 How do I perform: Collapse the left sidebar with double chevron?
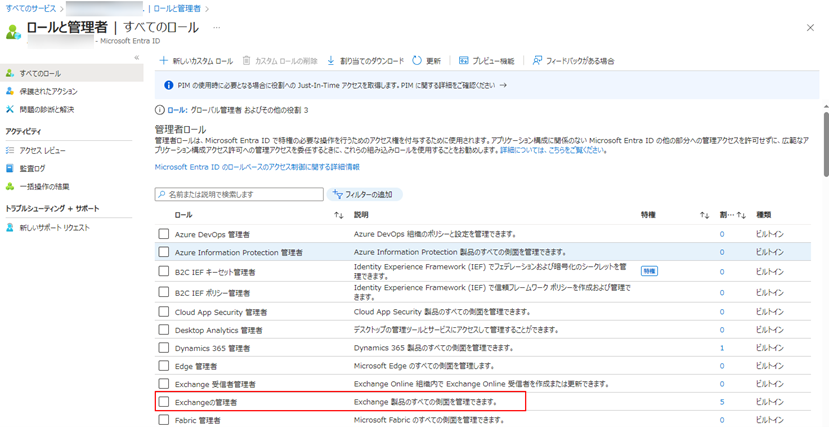pos(136,57)
